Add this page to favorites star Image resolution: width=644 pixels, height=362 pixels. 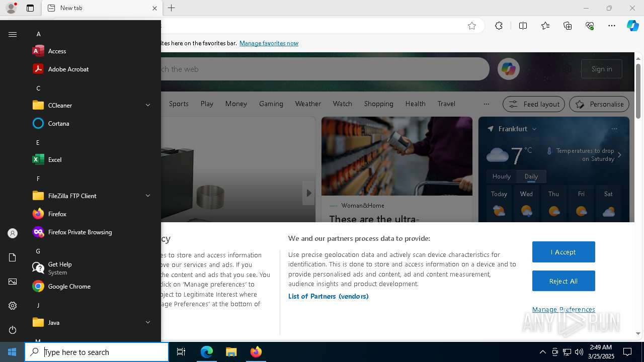click(x=472, y=26)
